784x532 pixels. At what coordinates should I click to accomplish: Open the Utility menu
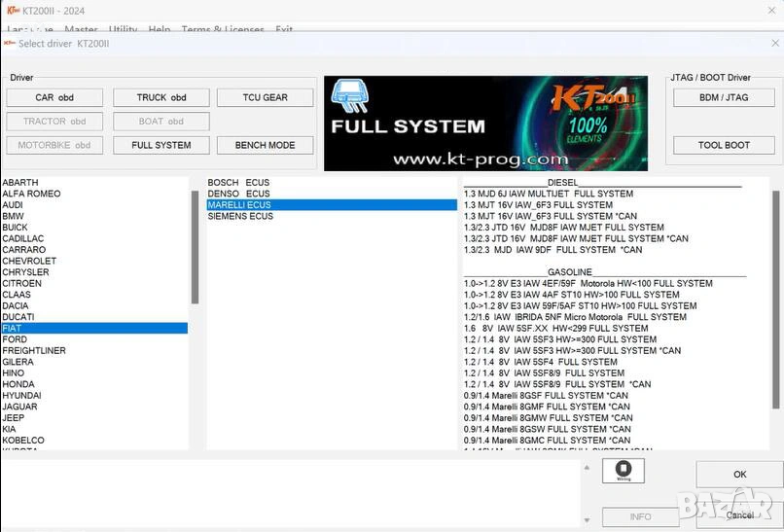pyautogui.click(x=123, y=30)
